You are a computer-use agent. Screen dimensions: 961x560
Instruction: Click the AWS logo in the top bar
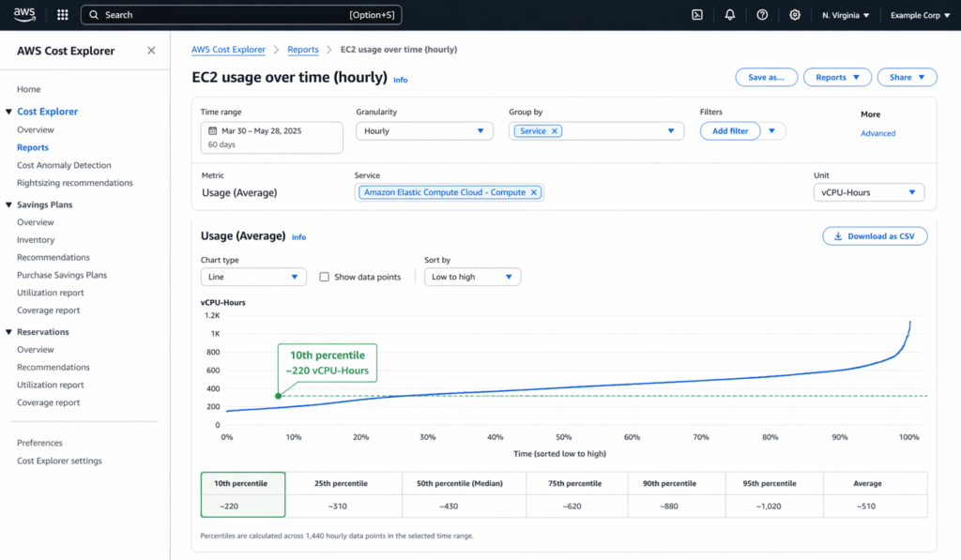coord(24,14)
